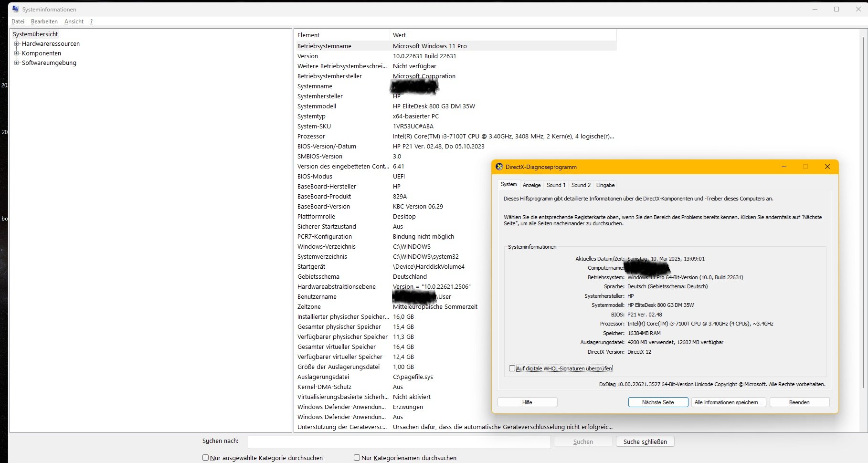Click the Systeminformationen app icon in title bar
Screen dimensions: 868x463
[15, 9]
